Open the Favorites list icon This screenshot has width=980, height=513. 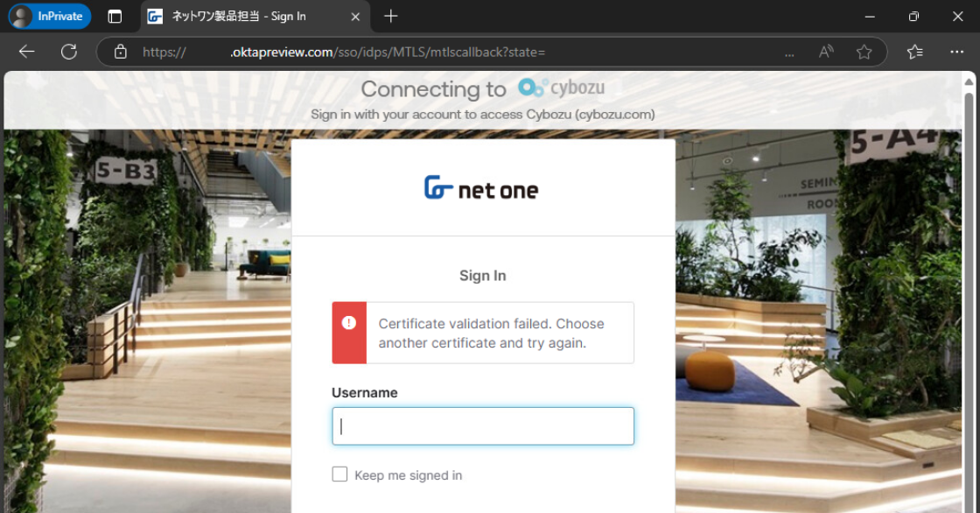(915, 52)
